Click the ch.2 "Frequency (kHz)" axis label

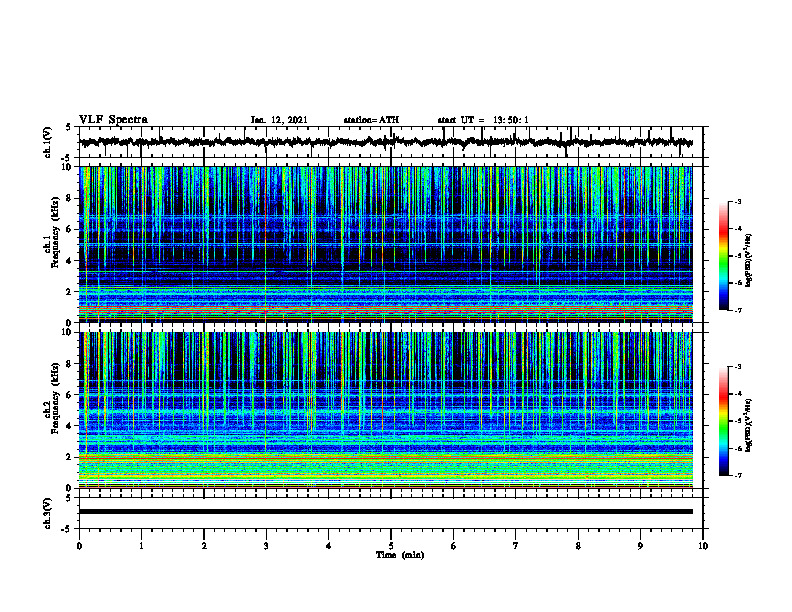55,398
